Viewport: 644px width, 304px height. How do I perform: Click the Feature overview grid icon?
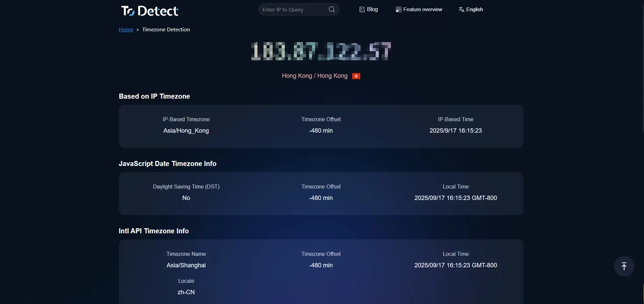pos(398,9)
